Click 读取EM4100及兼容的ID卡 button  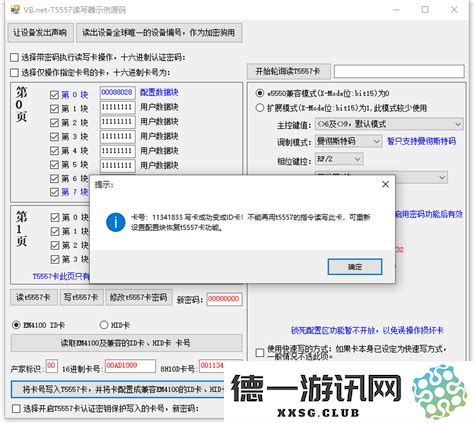tap(126, 343)
